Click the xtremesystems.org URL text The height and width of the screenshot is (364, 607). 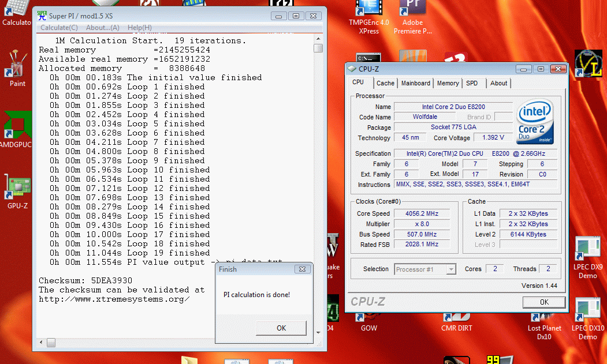114,299
